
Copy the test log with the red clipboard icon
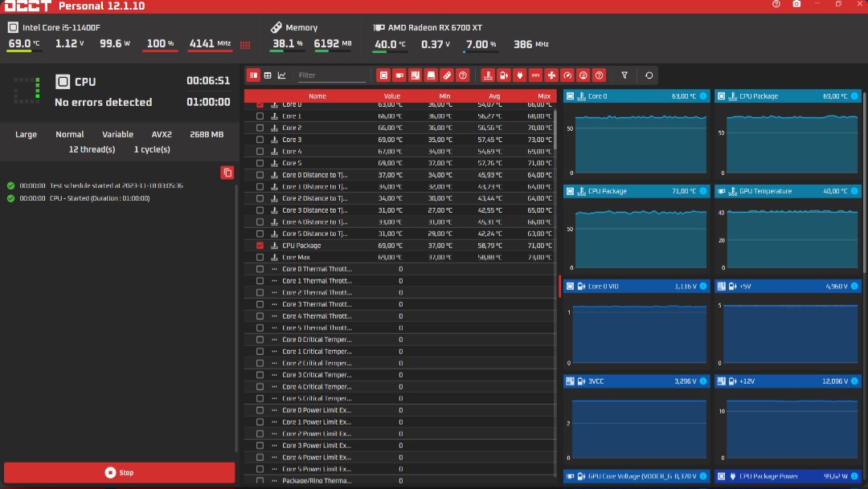coord(227,173)
